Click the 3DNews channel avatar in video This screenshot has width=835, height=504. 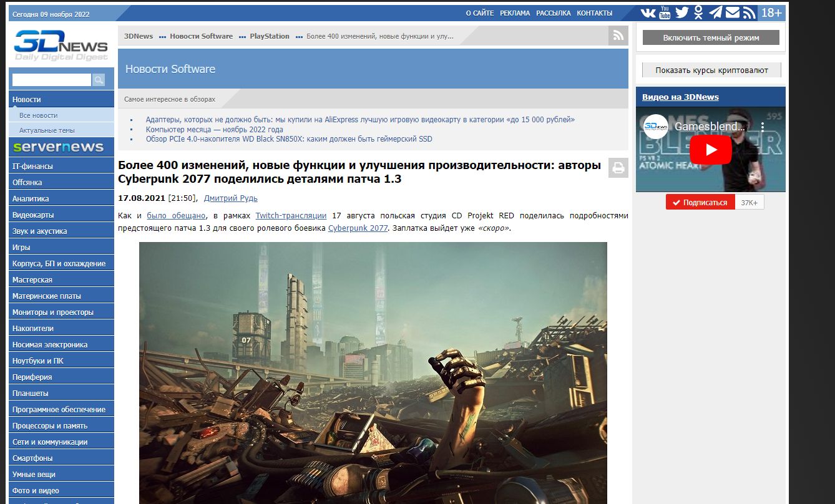tap(656, 127)
